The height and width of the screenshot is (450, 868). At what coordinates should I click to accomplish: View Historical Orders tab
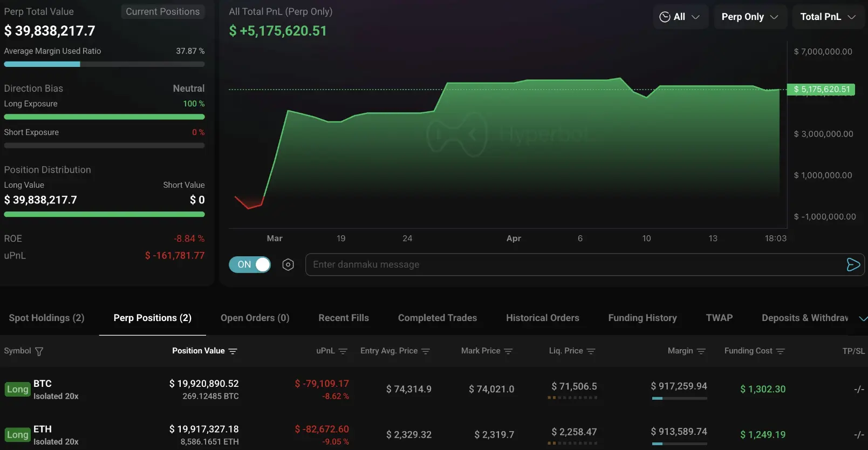pos(543,318)
